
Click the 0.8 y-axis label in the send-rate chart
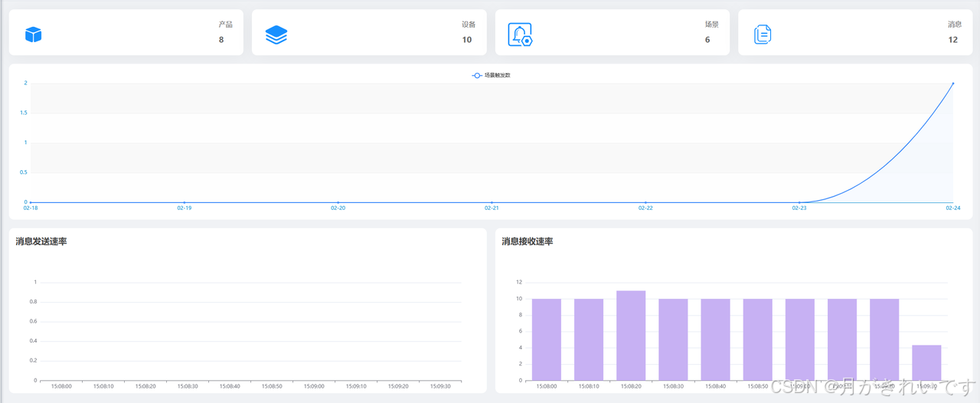[x=33, y=302]
